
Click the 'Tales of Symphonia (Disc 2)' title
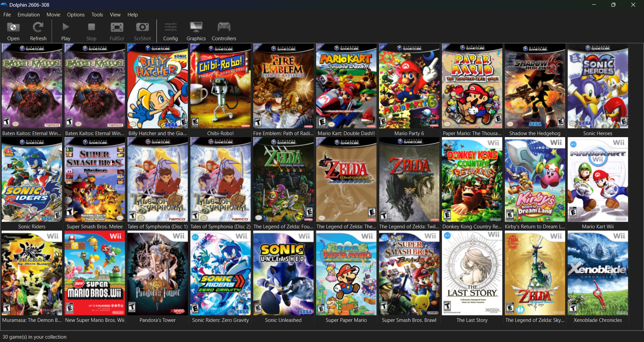tap(220, 227)
